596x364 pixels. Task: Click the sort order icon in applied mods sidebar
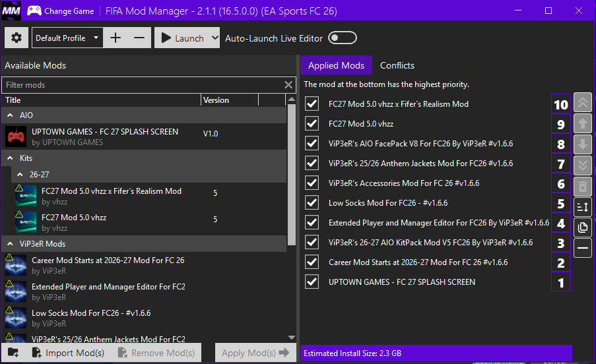click(x=583, y=207)
